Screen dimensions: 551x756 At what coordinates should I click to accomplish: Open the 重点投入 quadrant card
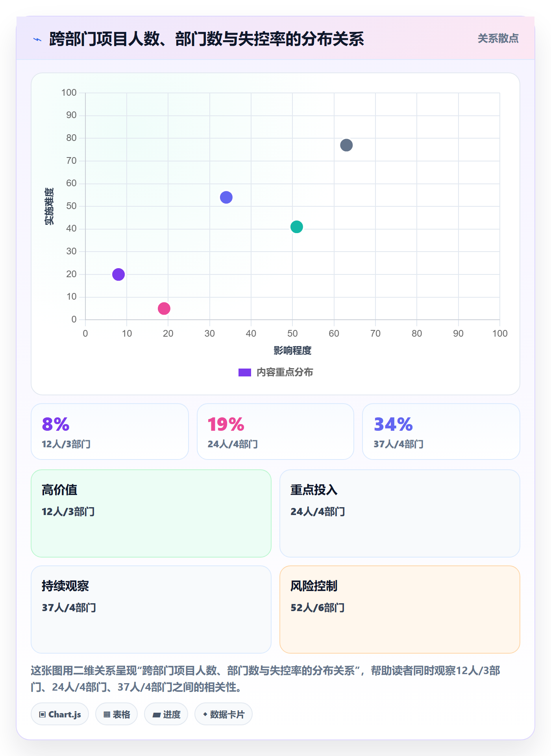400,513
